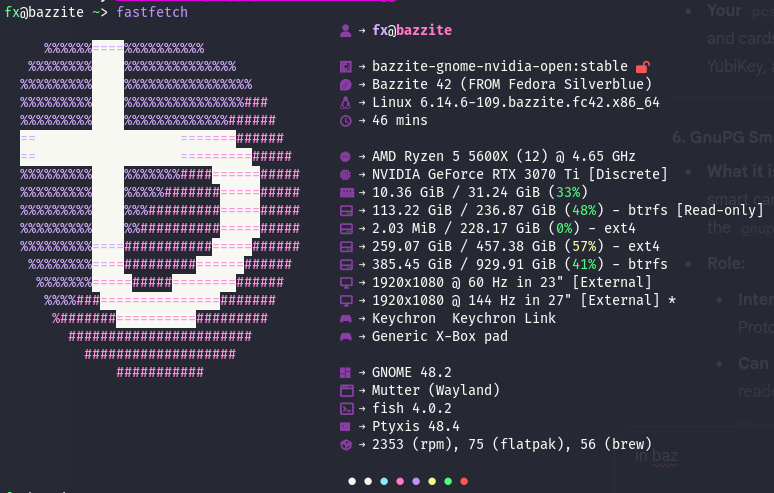Click the Mutter (Wayland) text

click(x=436, y=390)
